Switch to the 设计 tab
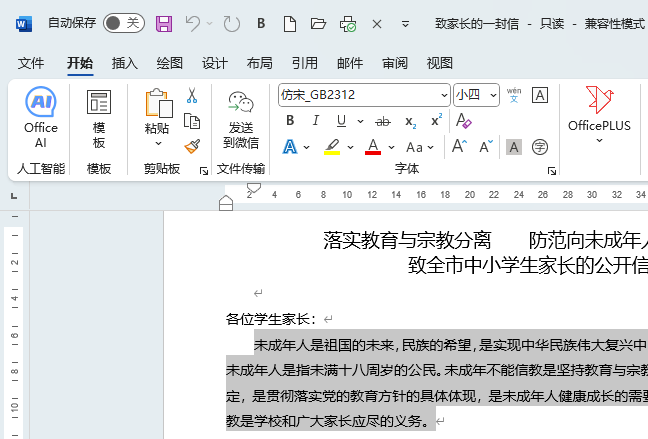Screen dimensions: 648x439 pyautogui.click(x=214, y=63)
